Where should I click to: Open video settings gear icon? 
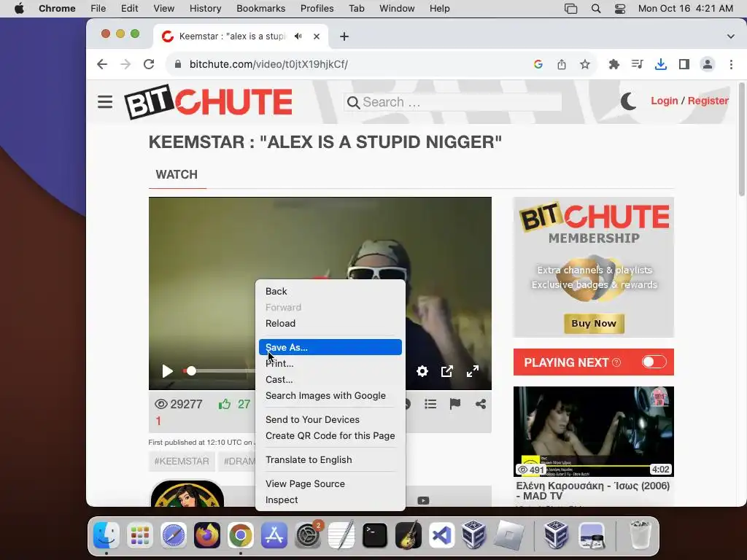point(422,371)
